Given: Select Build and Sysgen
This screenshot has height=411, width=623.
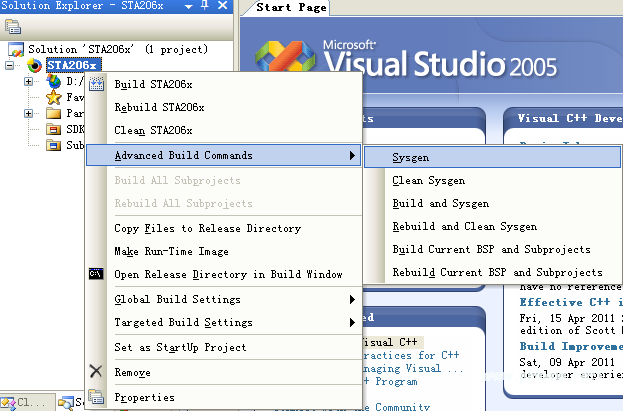Looking at the screenshot, I should pos(492,204).
